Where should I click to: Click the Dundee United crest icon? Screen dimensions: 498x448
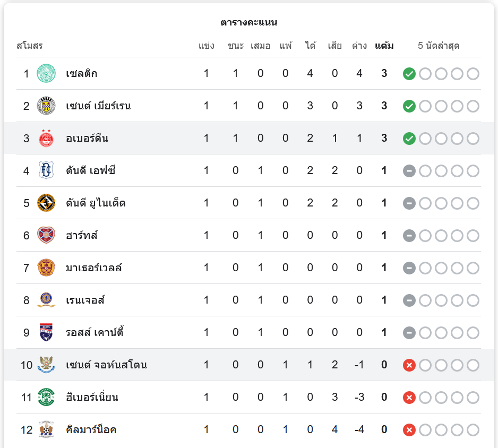coord(46,203)
